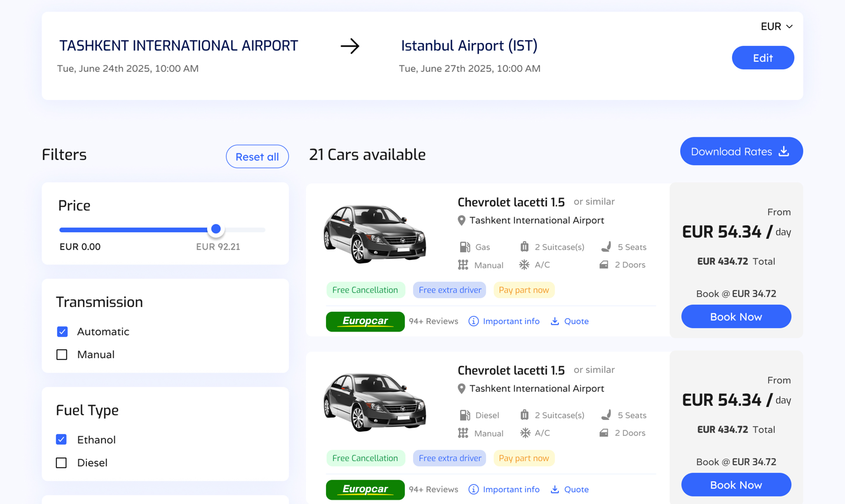Uncheck the Automatic transmission checkbox
The height and width of the screenshot is (504, 845).
(x=62, y=332)
